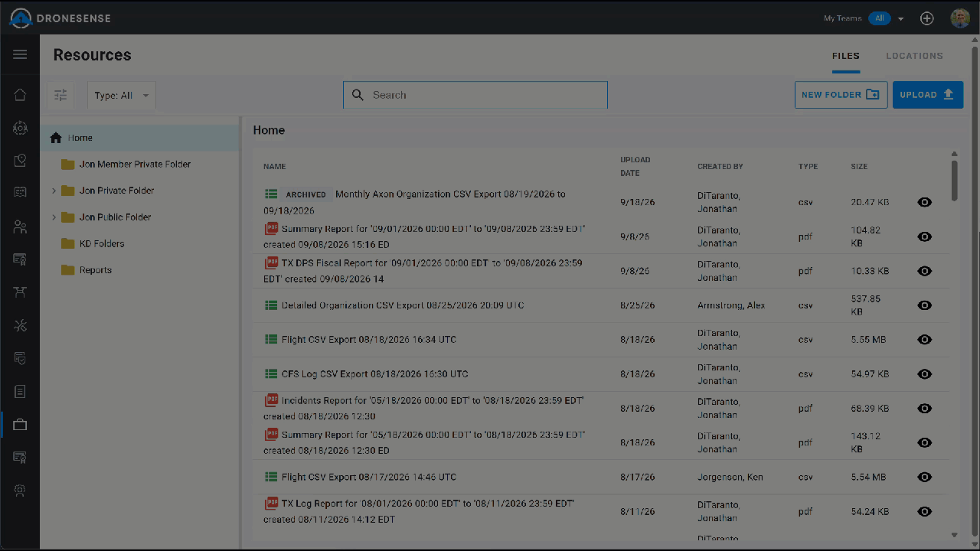
Task: Open Flight CSV Export 08/18/2026 16:34 UTC
Action: pyautogui.click(x=369, y=340)
